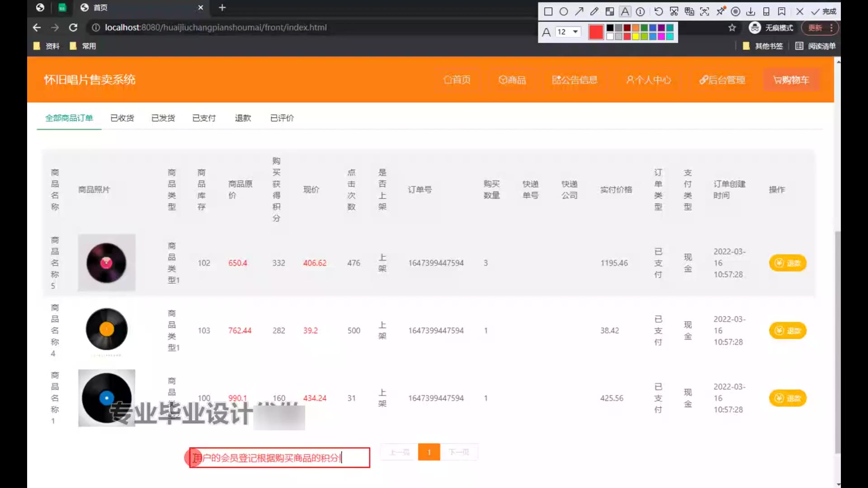The width and height of the screenshot is (868, 488).
Task: Choose the pencil freehand tool
Action: point(594,11)
